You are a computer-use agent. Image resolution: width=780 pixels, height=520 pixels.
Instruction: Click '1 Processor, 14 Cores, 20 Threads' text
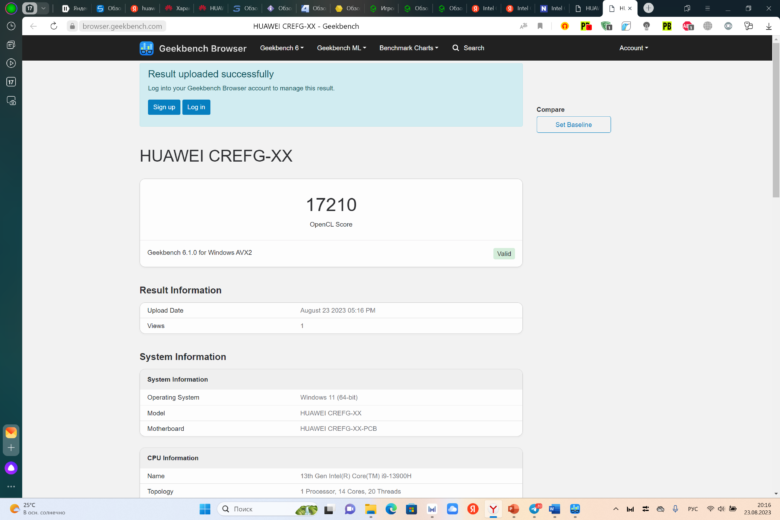tap(350, 492)
